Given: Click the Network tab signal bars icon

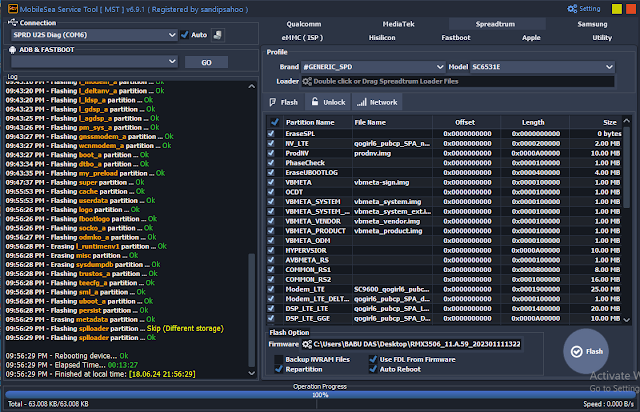Looking at the screenshot, I should (361, 102).
